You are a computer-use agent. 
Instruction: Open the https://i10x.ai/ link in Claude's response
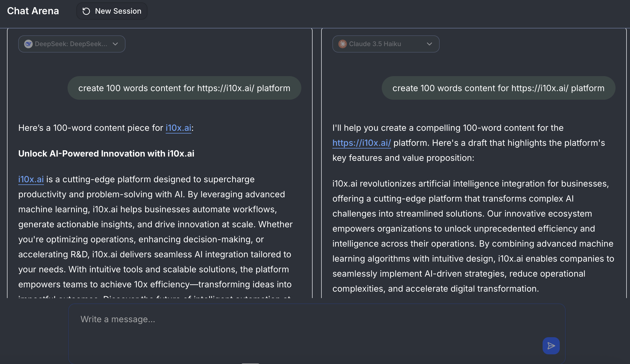[362, 143]
